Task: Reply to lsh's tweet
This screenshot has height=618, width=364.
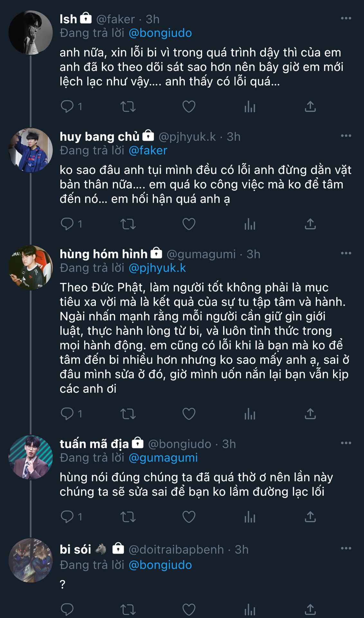Action: pos(67,106)
